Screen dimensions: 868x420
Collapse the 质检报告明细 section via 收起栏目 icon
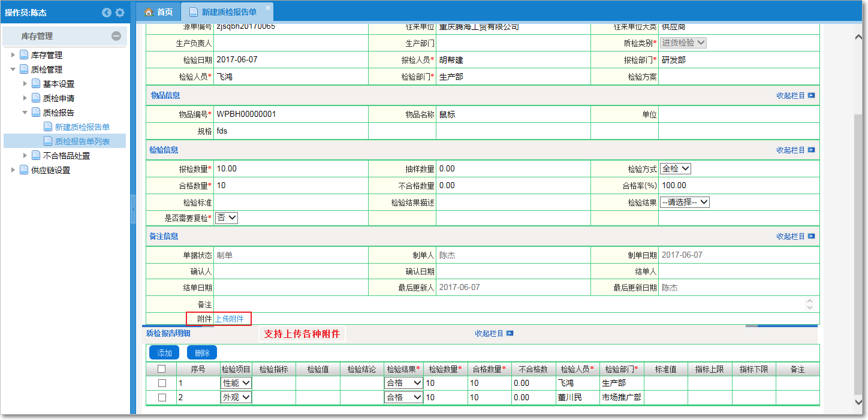pyautogui.click(x=510, y=333)
